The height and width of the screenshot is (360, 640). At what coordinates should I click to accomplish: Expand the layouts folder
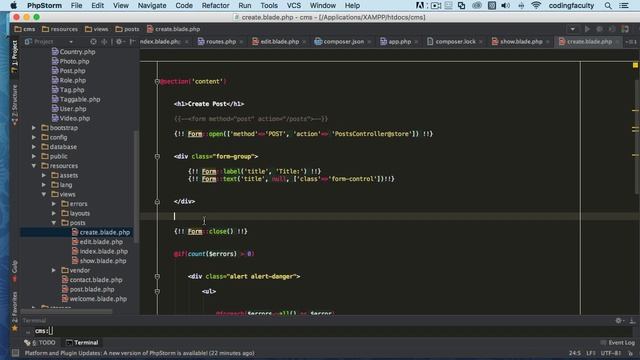pos(54,213)
